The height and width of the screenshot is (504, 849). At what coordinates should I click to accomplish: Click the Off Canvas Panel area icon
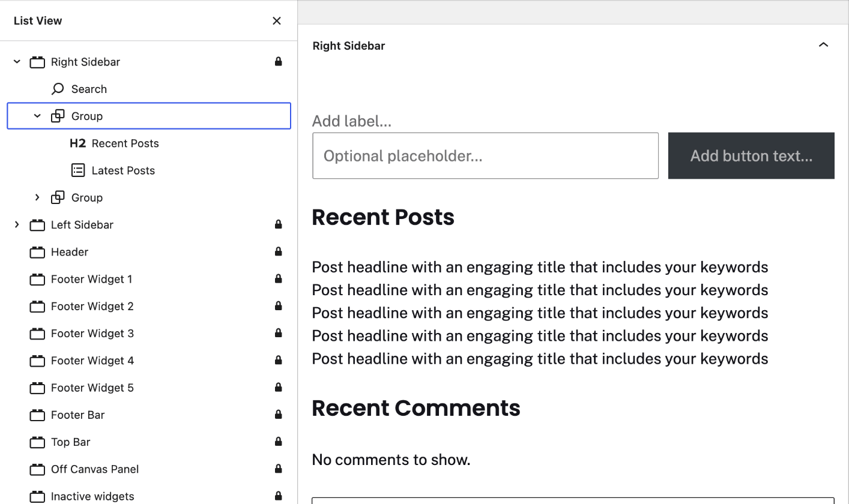(37, 469)
